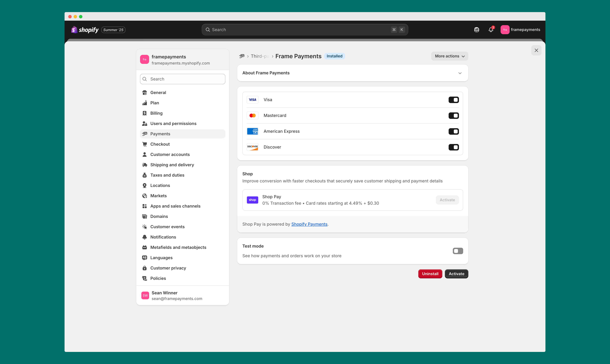This screenshot has width=610, height=364.
Task: Click the Users and permissions person icon
Action: point(145,123)
